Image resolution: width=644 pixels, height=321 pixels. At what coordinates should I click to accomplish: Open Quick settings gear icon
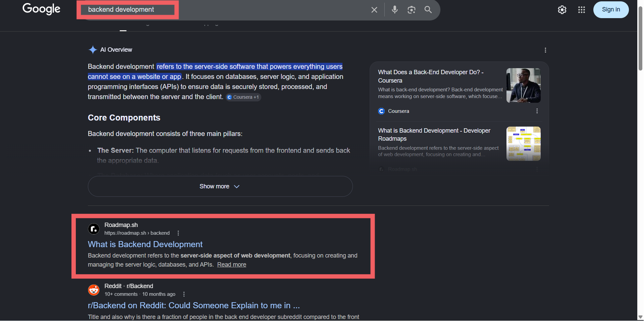[562, 10]
